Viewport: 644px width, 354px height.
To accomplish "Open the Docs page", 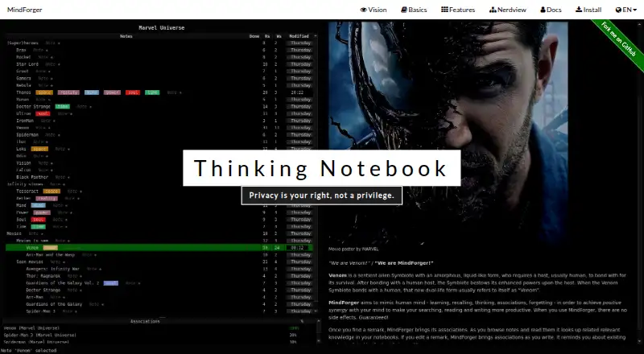I will [551, 10].
